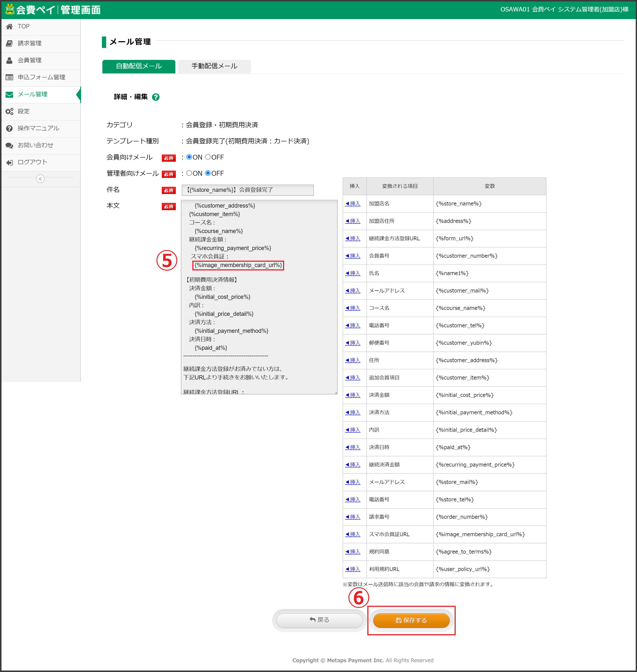
Task: Select the 自動配信メール tab
Action: (x=138, y=66)
